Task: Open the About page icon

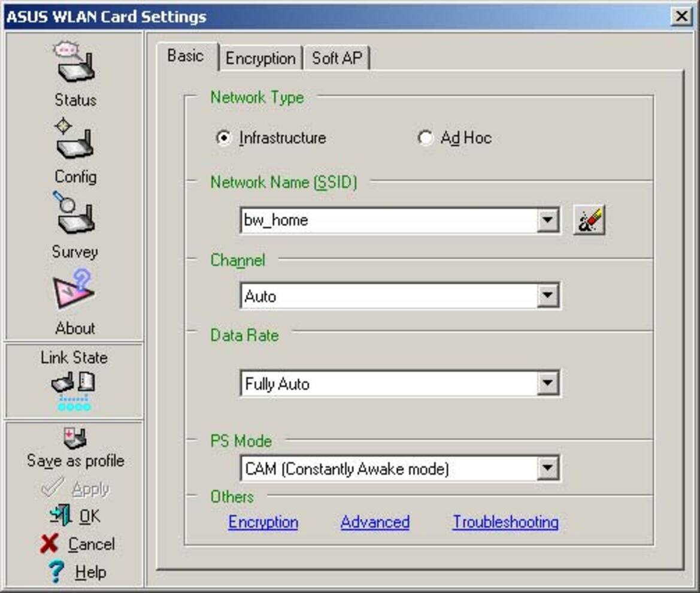Action: 74,289
